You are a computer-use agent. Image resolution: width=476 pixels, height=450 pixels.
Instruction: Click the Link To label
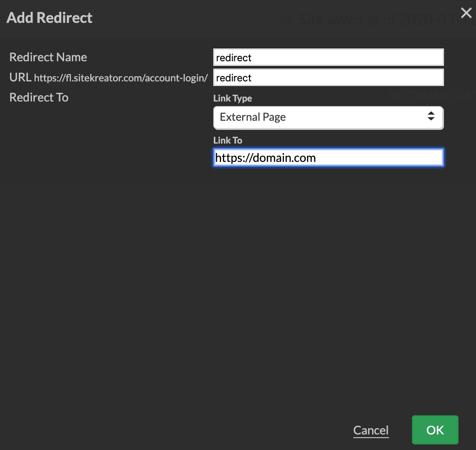(227, 140)
